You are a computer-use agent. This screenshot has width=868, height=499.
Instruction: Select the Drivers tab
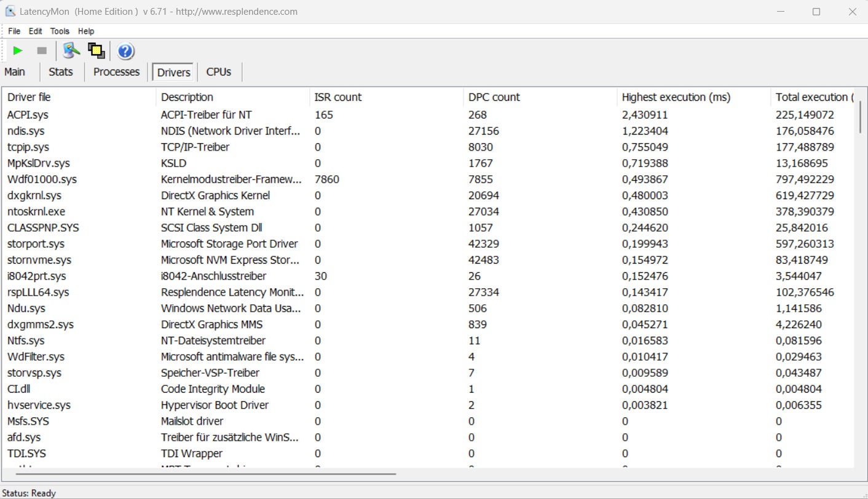[x=173, y=73]
